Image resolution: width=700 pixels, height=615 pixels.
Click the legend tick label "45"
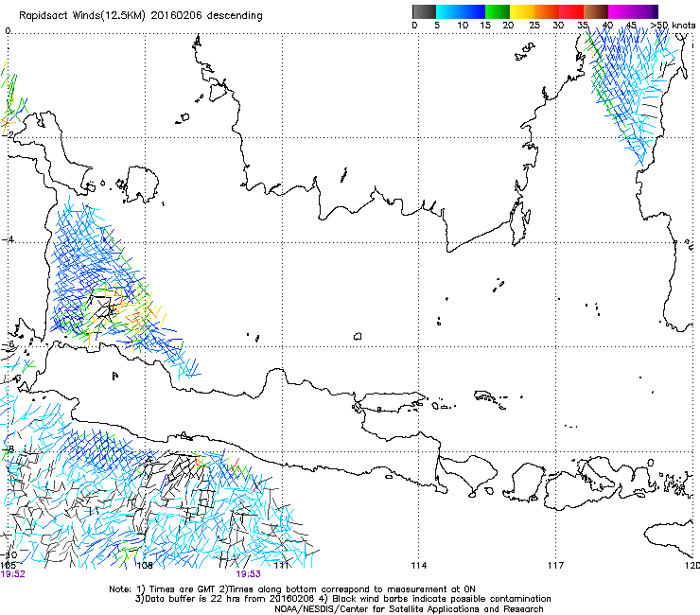631,26
